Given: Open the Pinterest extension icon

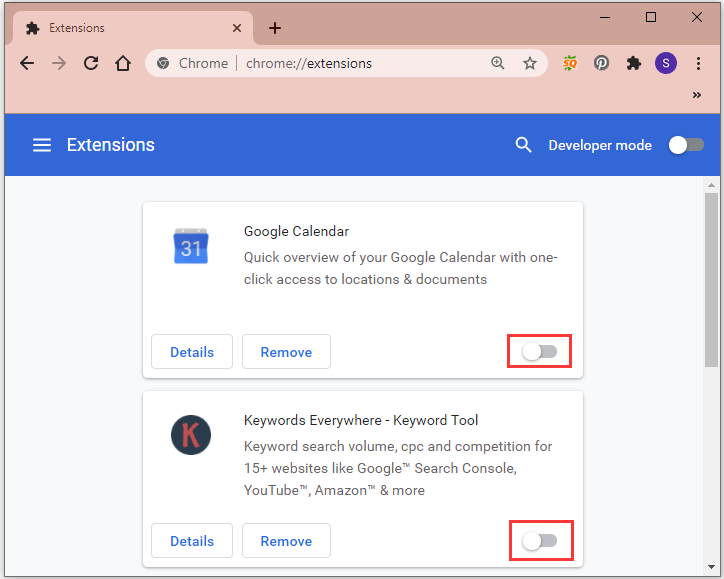Looking at the screenshot, I should point(601,63).
